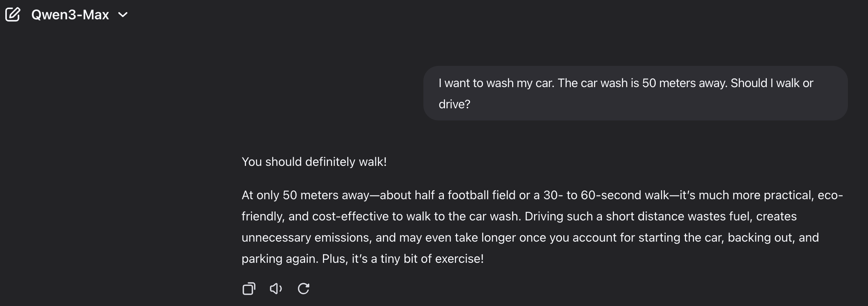
Task: Play the response aloud with the speaker icon
Action: click(x=276, y=289)
